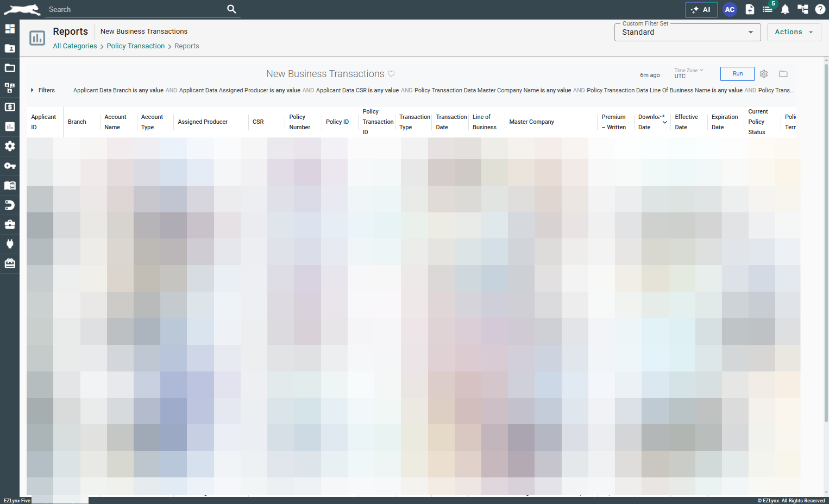Click the new document plus icon in the top bar
Image resolution: width=829 pixels, height=504 pixels.
click(750, 9)
